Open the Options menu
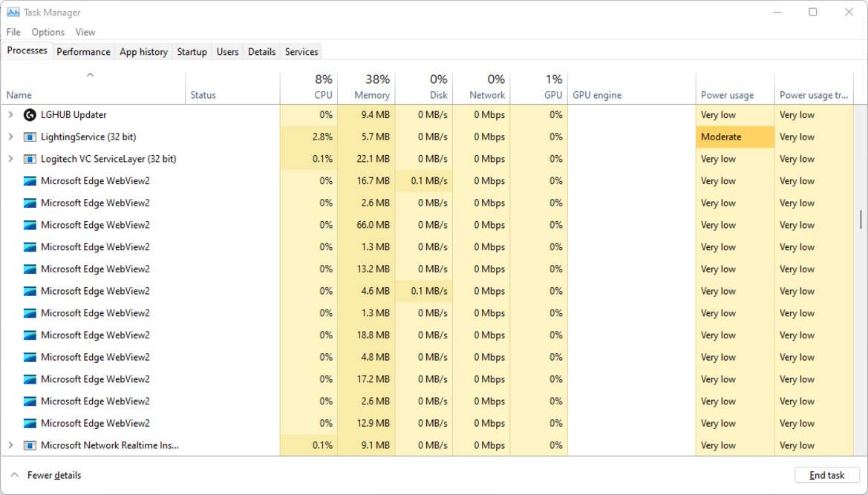Screen dimensions: 868x495 [x=48, y=32]
